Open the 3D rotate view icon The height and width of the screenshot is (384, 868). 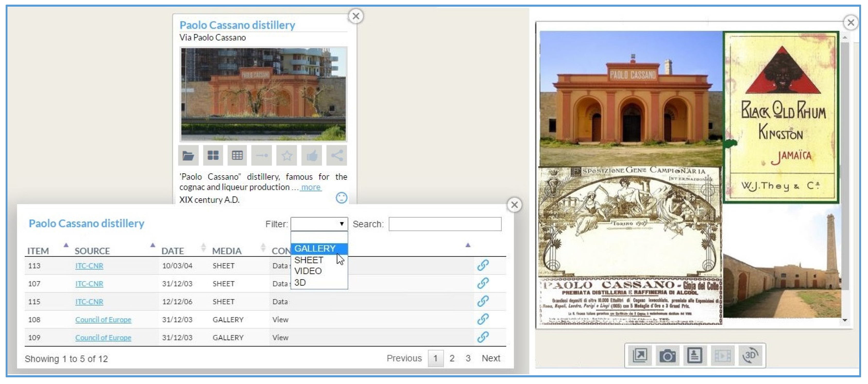click(x=750, y=356)
